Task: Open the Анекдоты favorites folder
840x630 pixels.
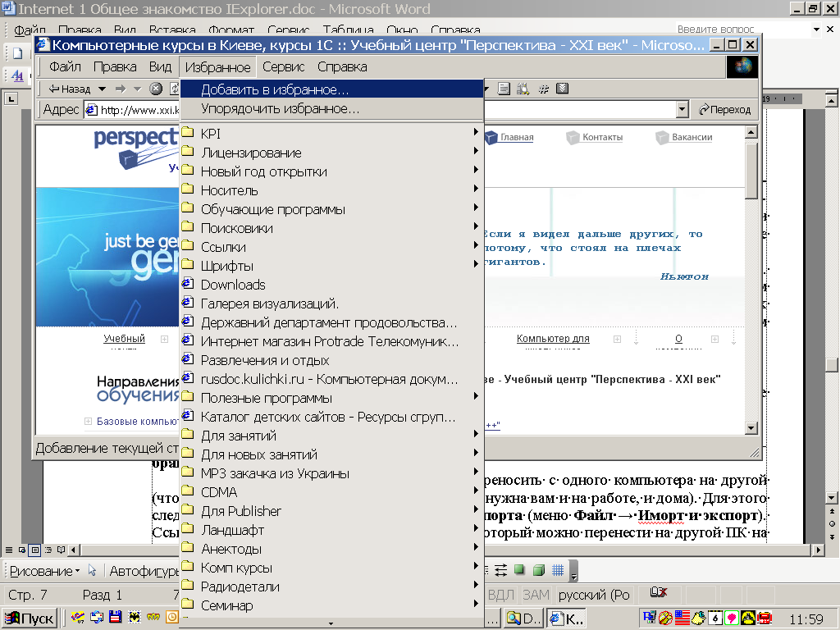Action: (x=331, y=549)
